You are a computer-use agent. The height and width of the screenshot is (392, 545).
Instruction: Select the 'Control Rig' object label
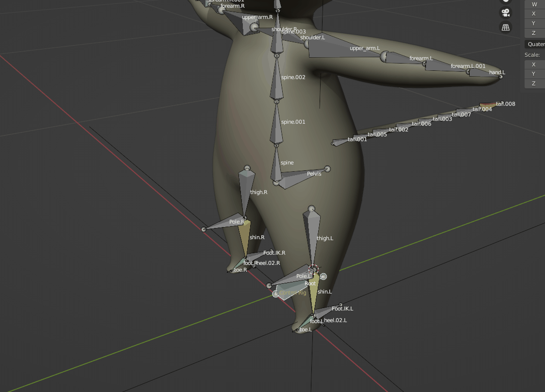point(293,293)
